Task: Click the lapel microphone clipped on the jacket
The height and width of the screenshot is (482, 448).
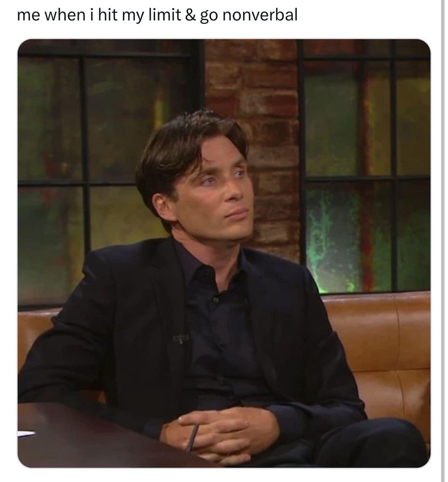Action: click(181, 339)
